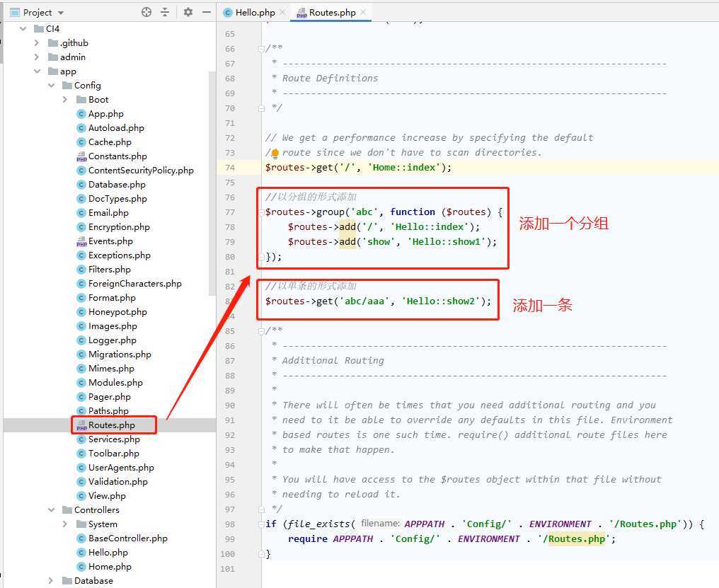719x588 pixels.
Task: Fold the comment block at line 66
Action: [261, 48]
